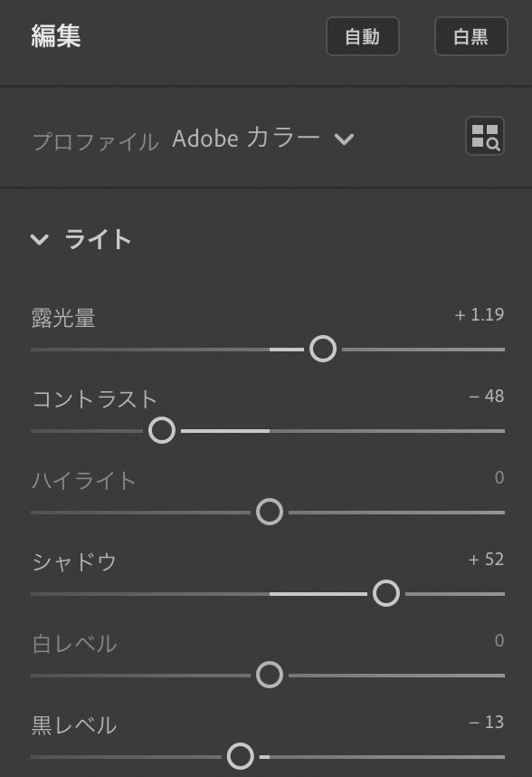The height and width of the screenshot is (777, 532).
Task: Click the ハイライト slider knob
Action: pos(268,513)
